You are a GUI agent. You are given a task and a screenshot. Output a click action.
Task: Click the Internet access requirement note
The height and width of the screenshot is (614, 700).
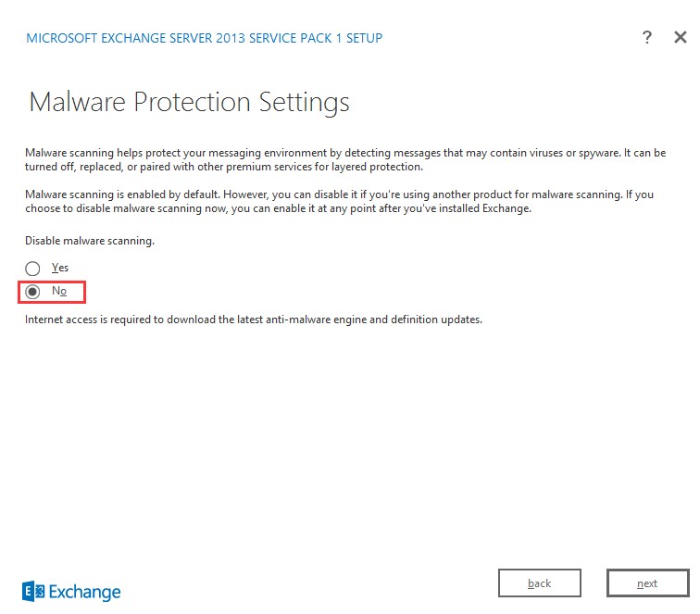click(x=254, y=320)
